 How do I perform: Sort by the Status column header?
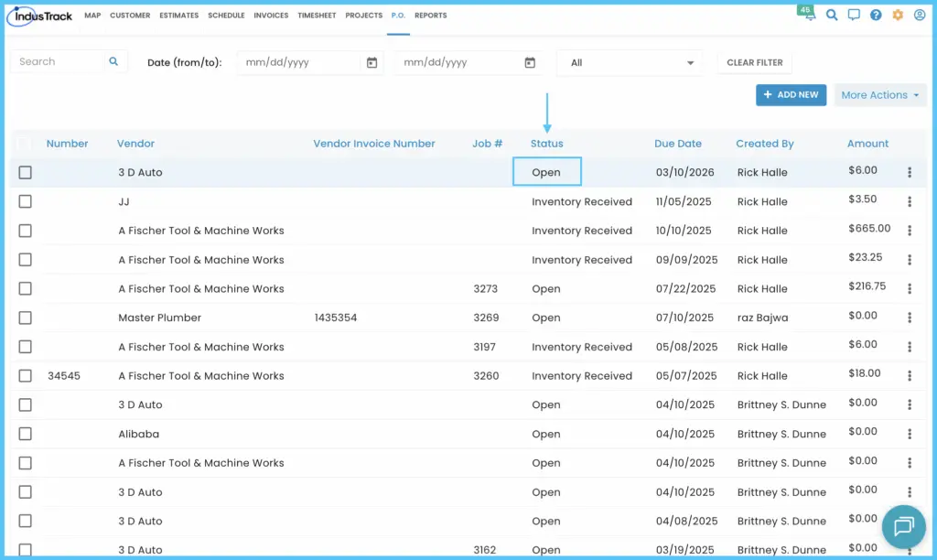547,144
